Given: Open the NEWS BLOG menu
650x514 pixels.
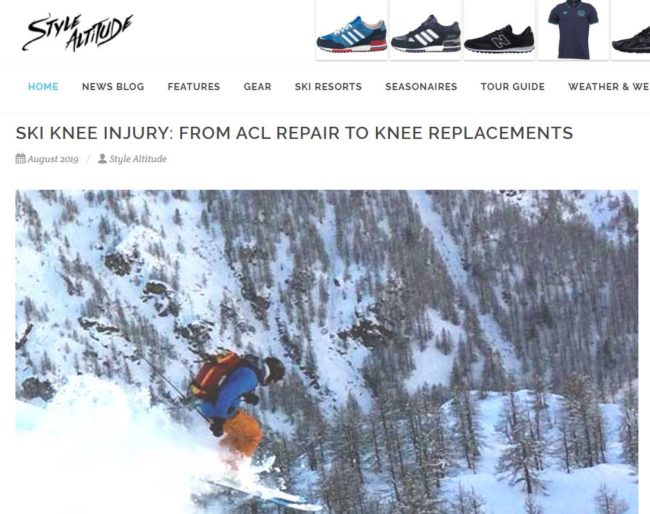Looking at the screenshot, I should [x=113, y=87].
